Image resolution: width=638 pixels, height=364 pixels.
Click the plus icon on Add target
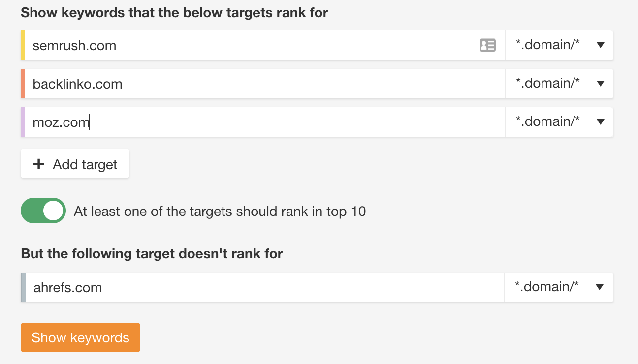[38, 163]
